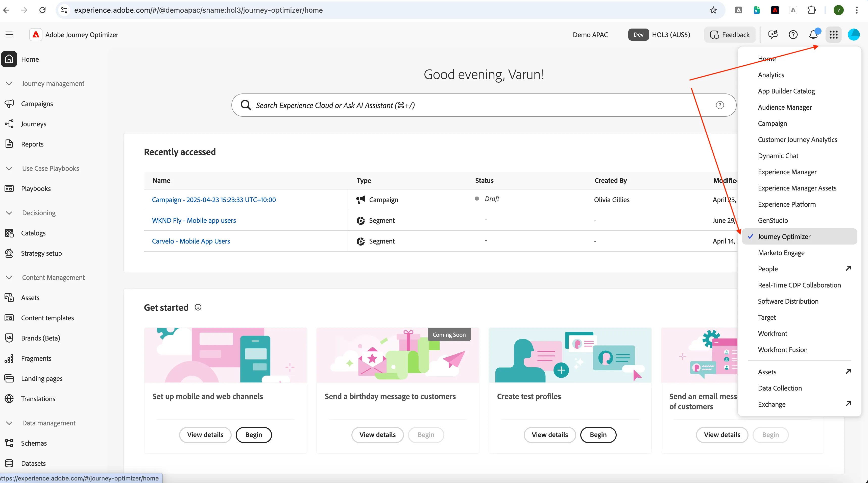Open the notifications bell
This screenshot has height=483, width=868.
pyautogui.click(x=813, y=35)
